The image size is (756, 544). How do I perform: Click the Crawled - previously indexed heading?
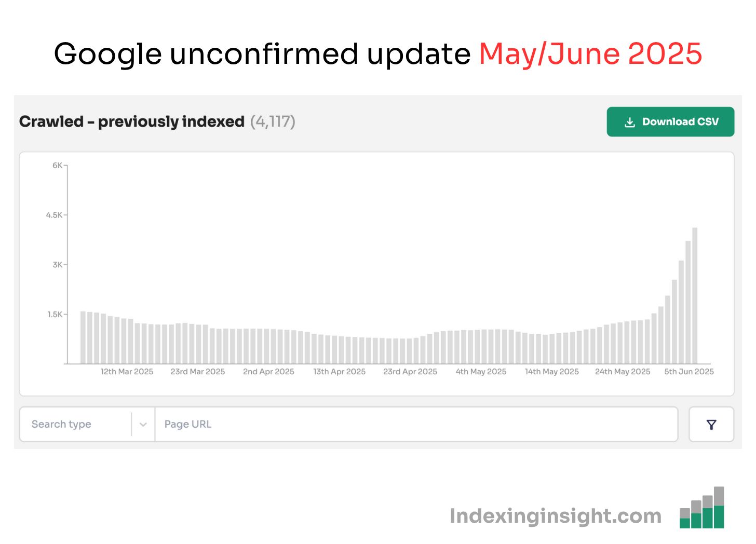coord(132,121)
